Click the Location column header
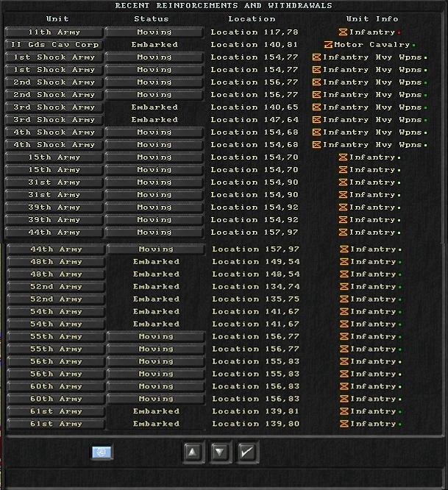448x490 pixels. [252, 18]
